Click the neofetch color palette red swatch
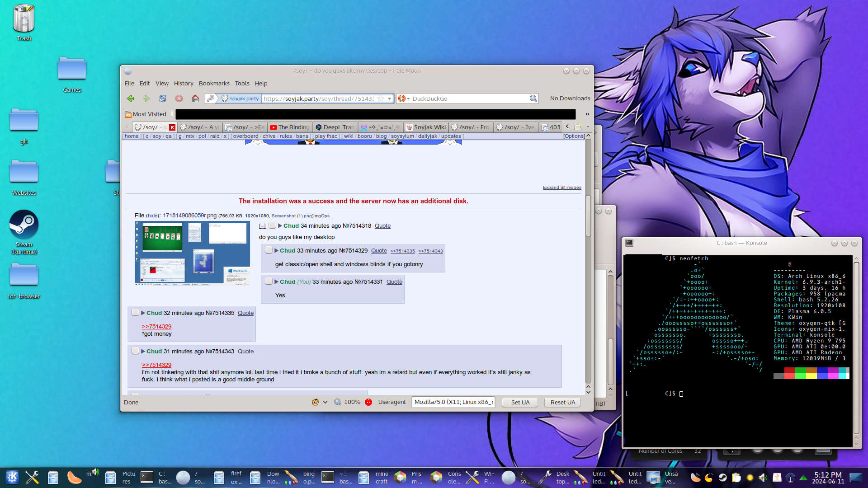 (x=789, y=371)
